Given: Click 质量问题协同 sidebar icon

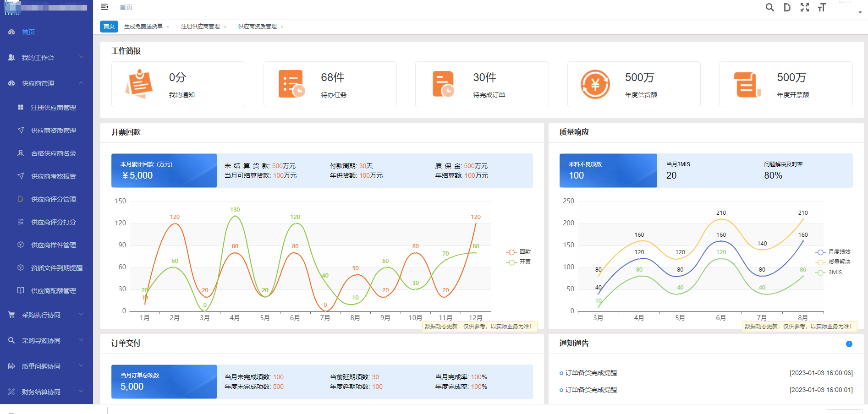Looking at the screenshot, I should [11, 366].
